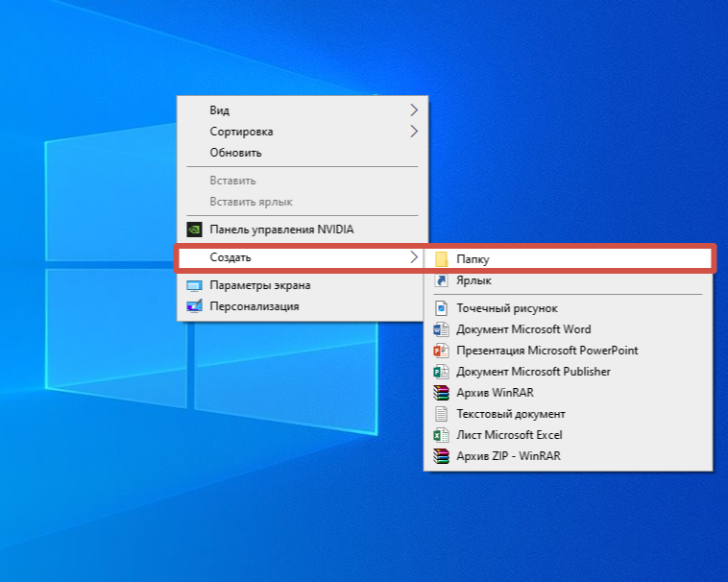728x582 pixels.
Task: Open Панель управления NVIDIA
Action: (x=303, y=230)
